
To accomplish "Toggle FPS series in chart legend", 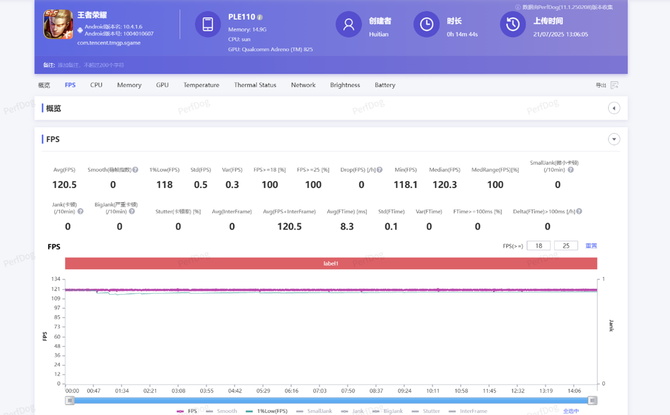I will tap(187, 410).
